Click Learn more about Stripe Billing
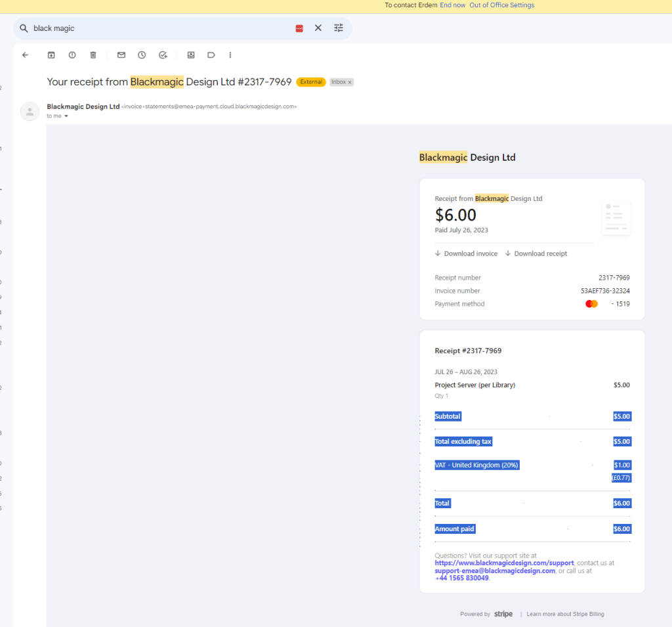672x627 pixels. (565, 614)
